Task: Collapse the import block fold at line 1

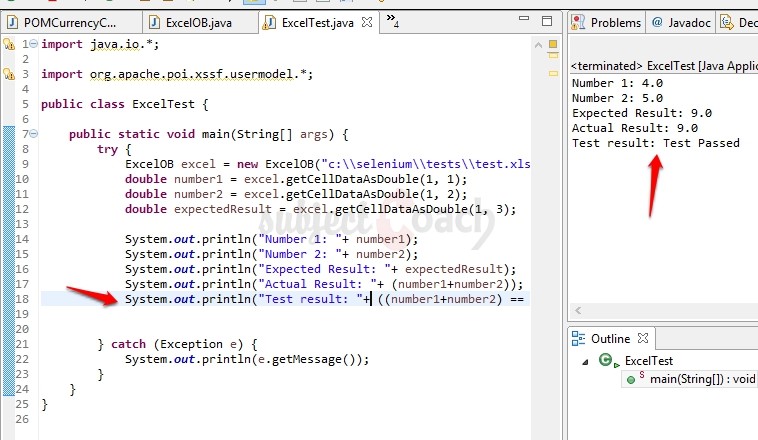Action: point(35,44)
